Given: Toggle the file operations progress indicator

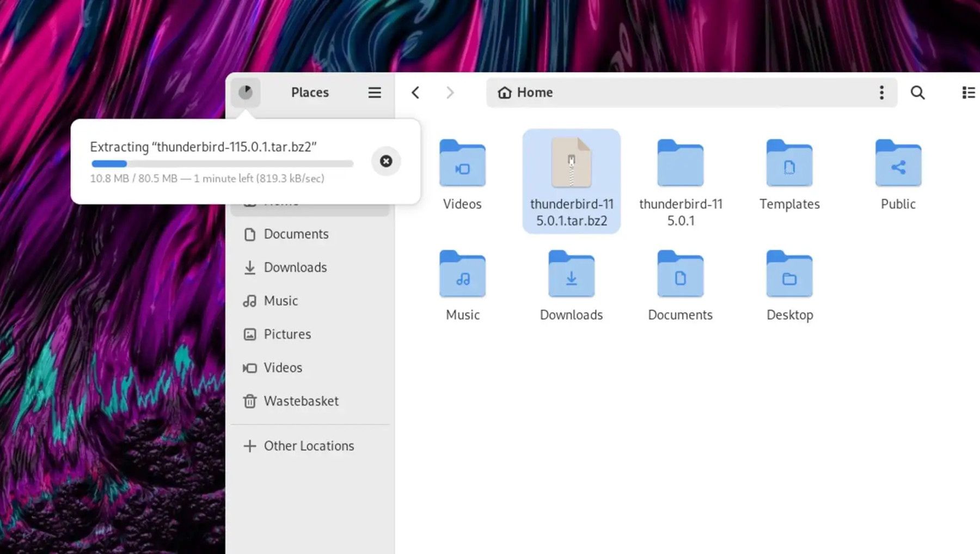Looking at the screenshot, I should coord(246,92).
